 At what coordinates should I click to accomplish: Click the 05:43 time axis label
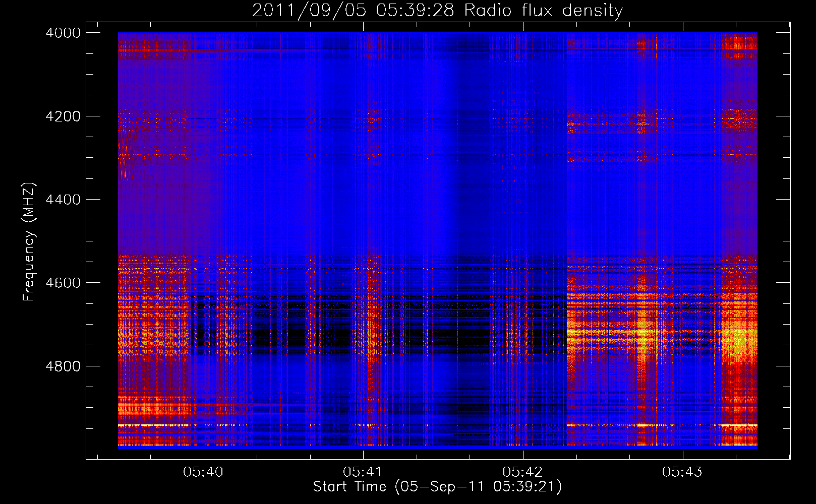click(682, 472)
